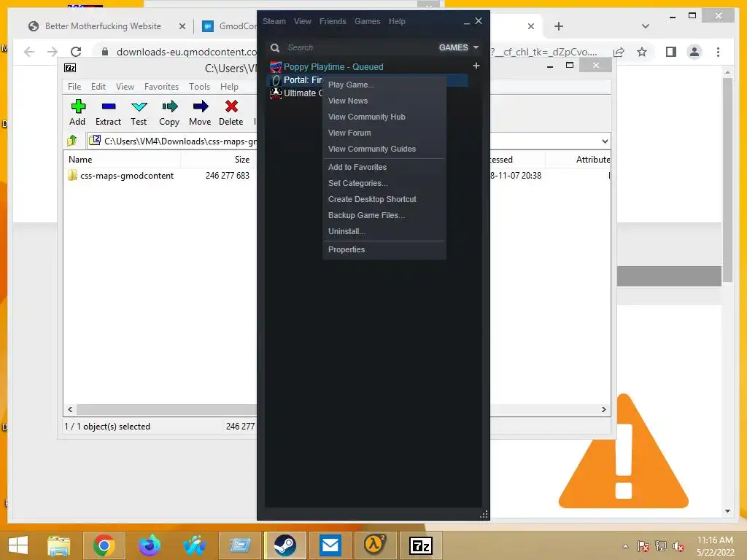
Task: Go up one folder in 7-Zip
Action: (x=72, y=141)
